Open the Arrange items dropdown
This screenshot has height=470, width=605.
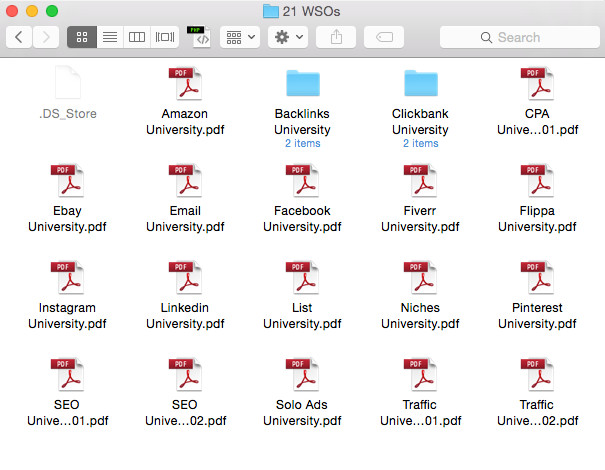239,37
